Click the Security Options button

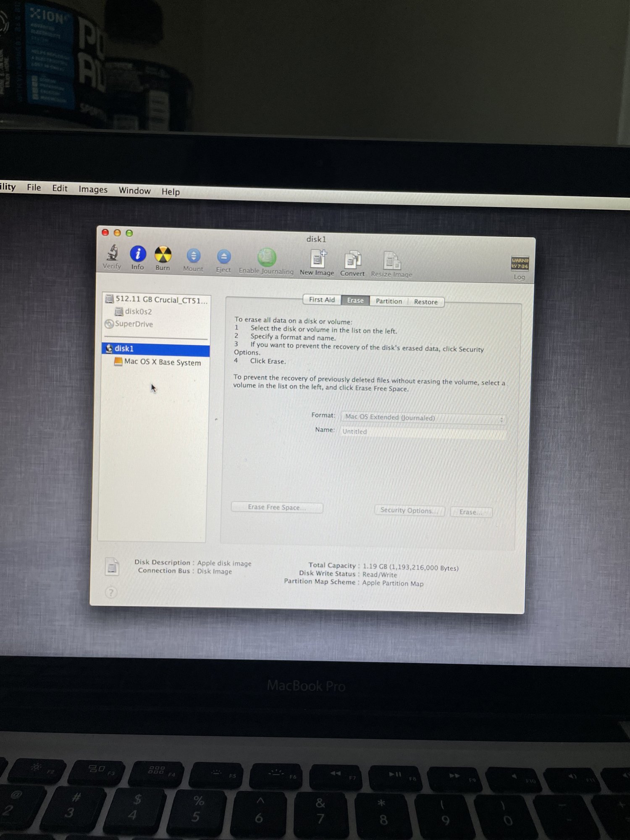pos(409,510)
